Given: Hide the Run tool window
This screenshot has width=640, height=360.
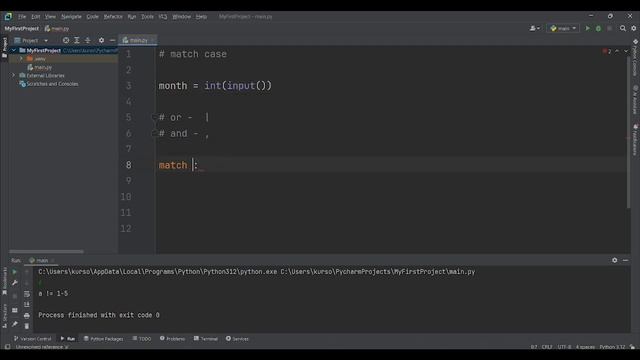Looking at the screenshot, I should pos(625,260).
